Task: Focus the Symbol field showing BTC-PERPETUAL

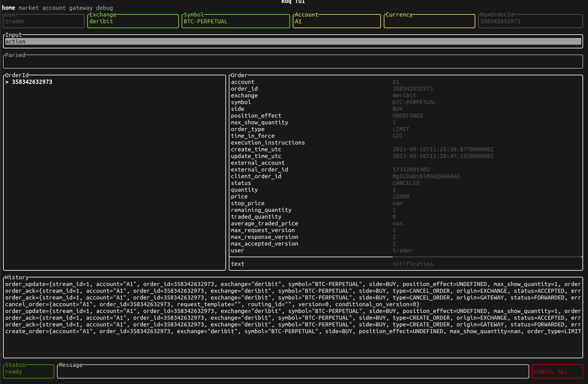Action: (x=236, y=21)
